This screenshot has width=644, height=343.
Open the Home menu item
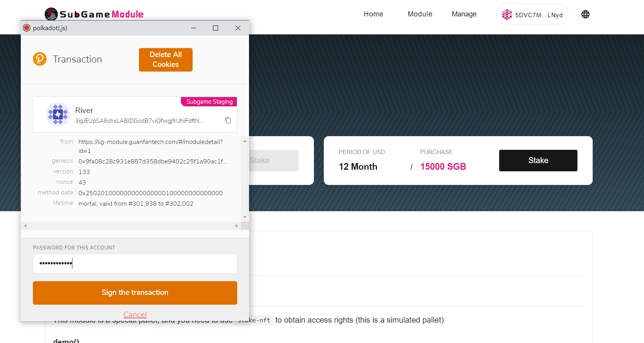tap(373, 14)
